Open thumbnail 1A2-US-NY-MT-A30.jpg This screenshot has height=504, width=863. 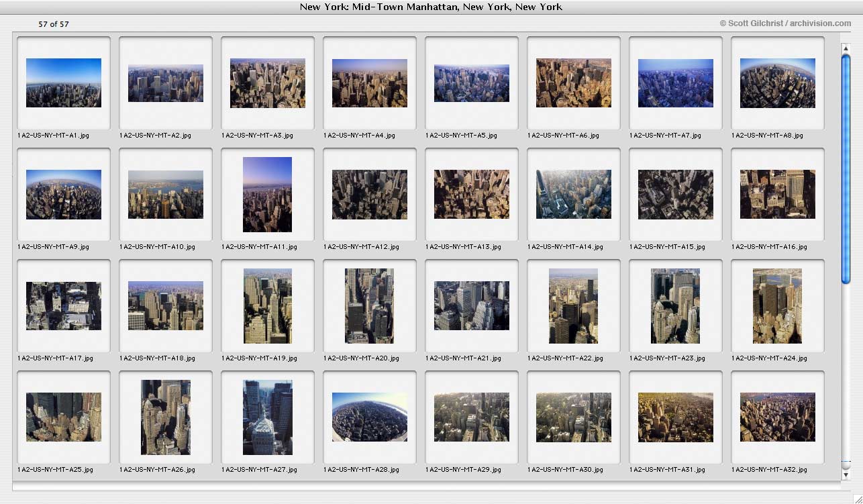tap(574, 417)
